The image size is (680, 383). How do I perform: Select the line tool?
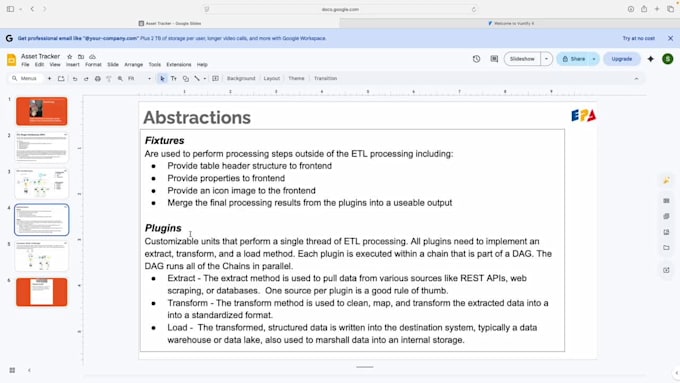[197, 79]
